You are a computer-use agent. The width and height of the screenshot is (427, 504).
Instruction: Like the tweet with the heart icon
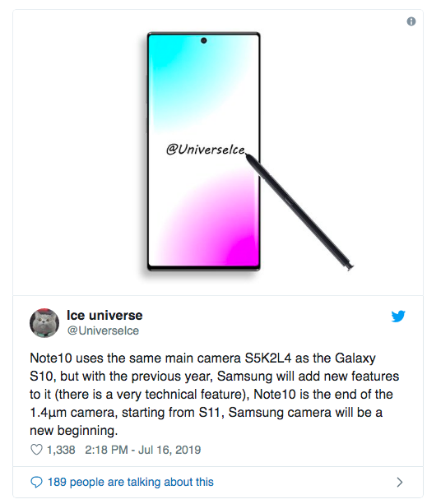[36, 450]
